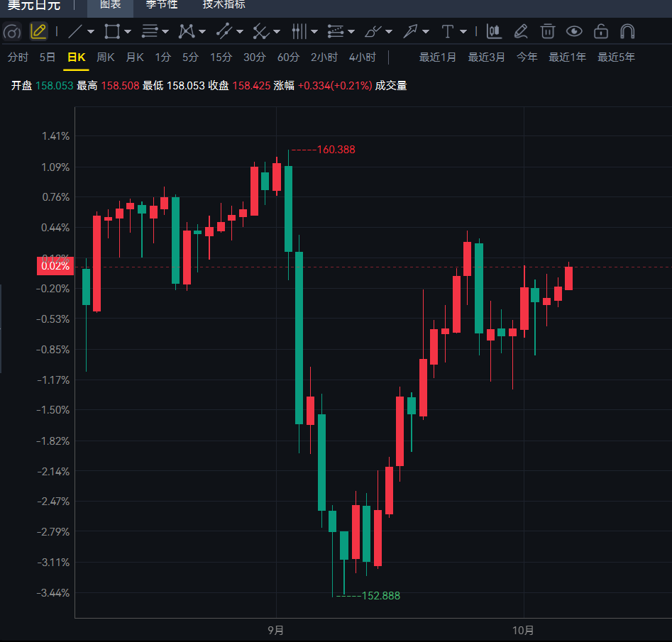Screen dimensions: 672x642
Task: Select the forecast projection tool
Action: tap(336, 32)
